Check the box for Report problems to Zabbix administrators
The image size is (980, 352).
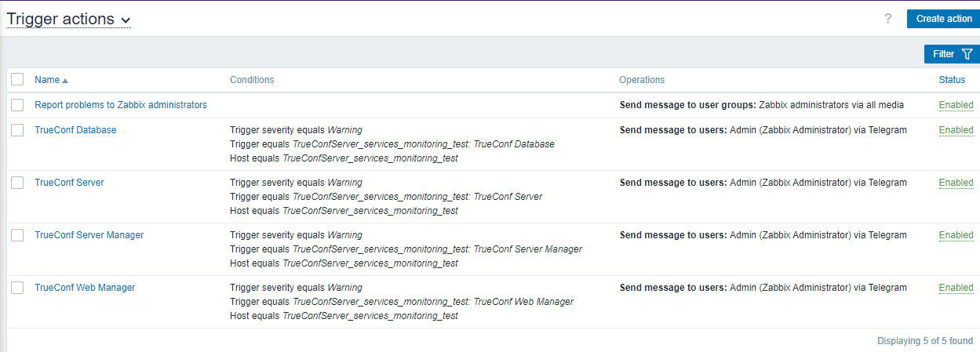coord(17,105)
